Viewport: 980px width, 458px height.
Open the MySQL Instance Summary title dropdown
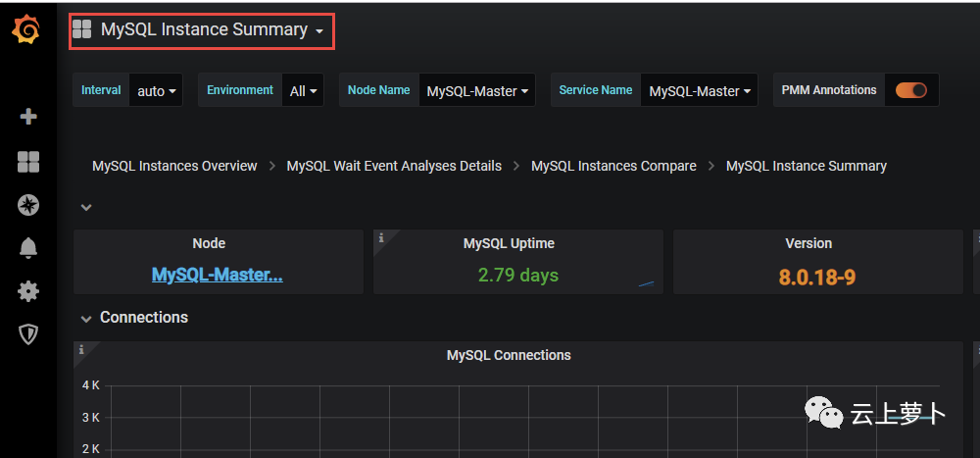click(212, 30)
